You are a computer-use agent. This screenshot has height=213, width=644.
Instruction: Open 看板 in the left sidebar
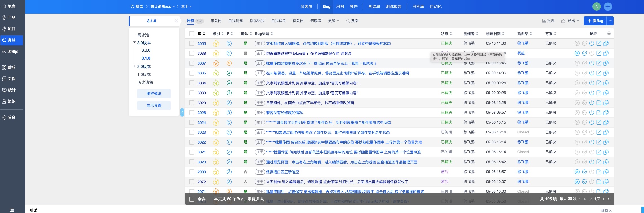click(x=11, y=67)
